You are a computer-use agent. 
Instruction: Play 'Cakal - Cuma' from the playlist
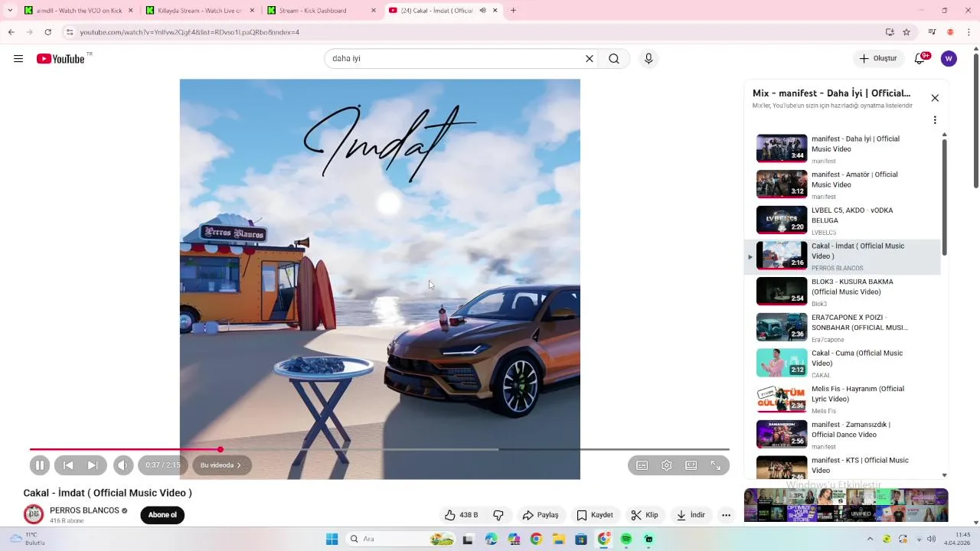(843, 364)
